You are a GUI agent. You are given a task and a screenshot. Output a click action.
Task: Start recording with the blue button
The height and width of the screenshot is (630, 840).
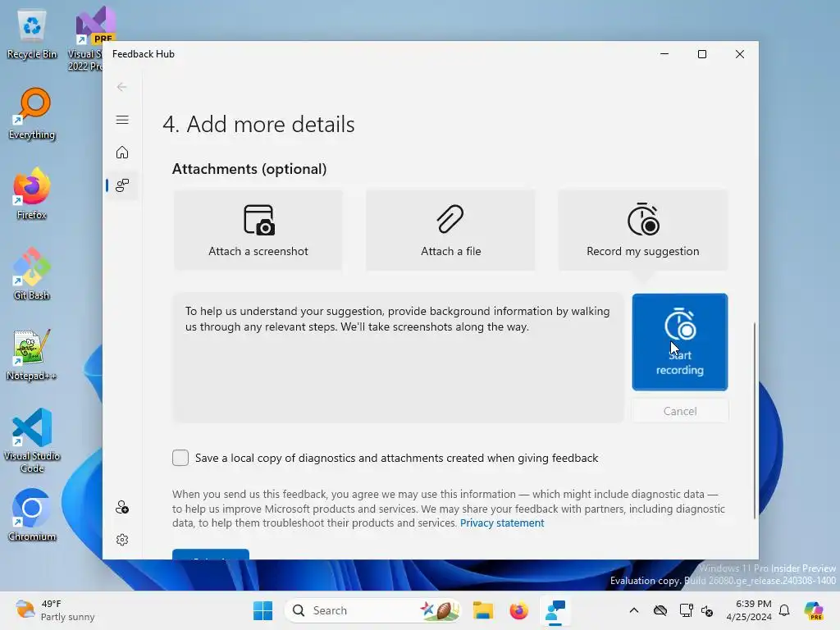(680, 342)
